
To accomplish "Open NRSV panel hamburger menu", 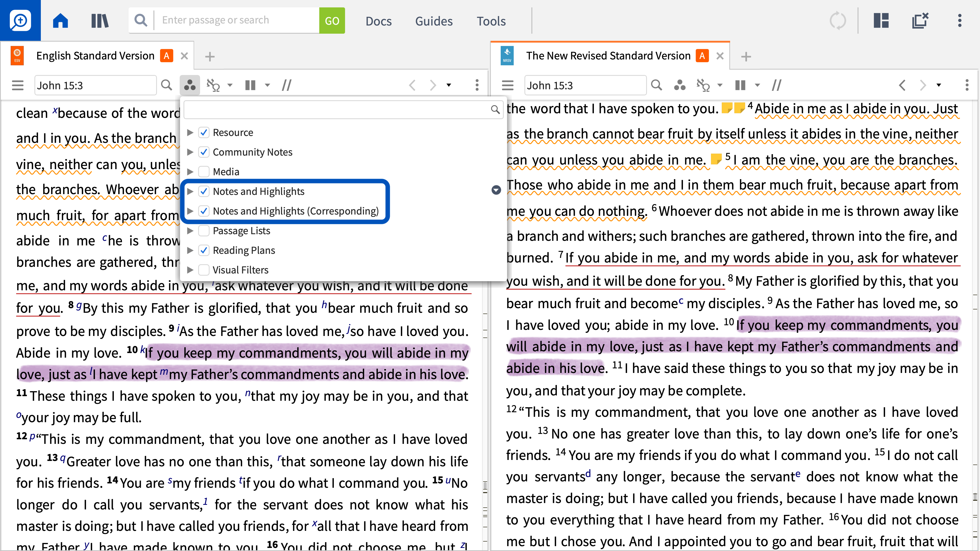I will pyautogui.click(x=508, y=85).
